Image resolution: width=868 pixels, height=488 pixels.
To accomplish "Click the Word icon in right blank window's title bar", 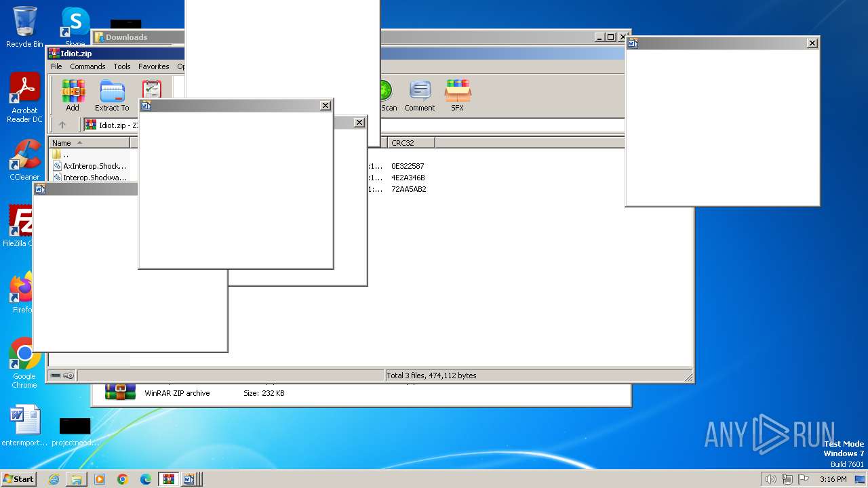I will pyautogui.click(x=633, y=43).
